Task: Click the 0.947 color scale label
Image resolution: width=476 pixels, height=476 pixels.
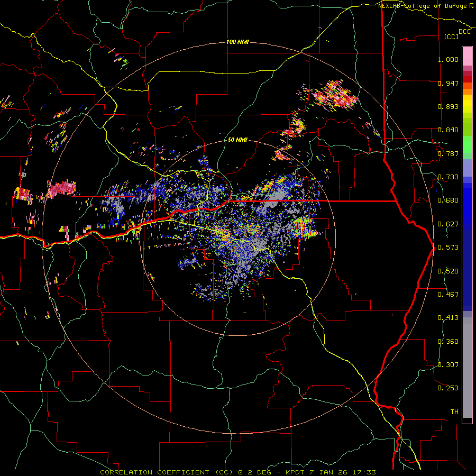Action: click(x=448, y=83)
